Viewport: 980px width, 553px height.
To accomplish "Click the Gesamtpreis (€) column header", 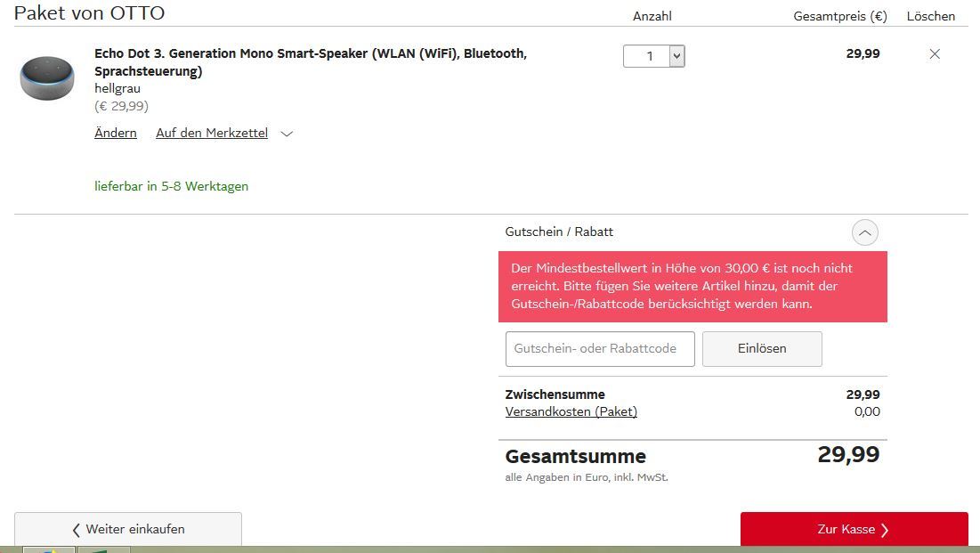I will coord(840,16).
